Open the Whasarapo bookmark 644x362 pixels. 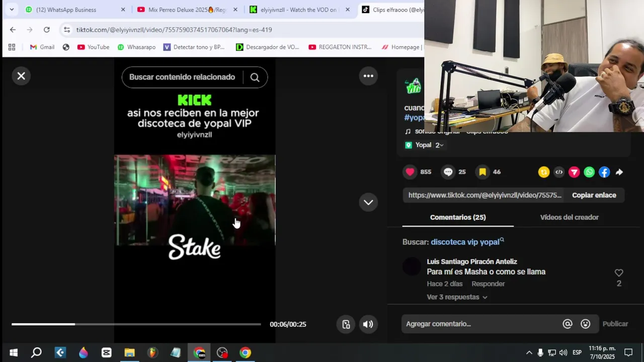pyautogui.click(x=136, y=47)
